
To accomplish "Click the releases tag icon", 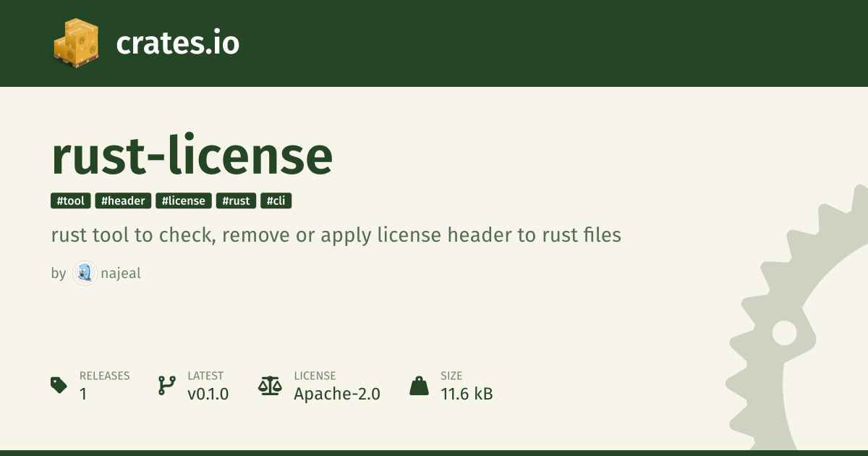I will point(59,385).
